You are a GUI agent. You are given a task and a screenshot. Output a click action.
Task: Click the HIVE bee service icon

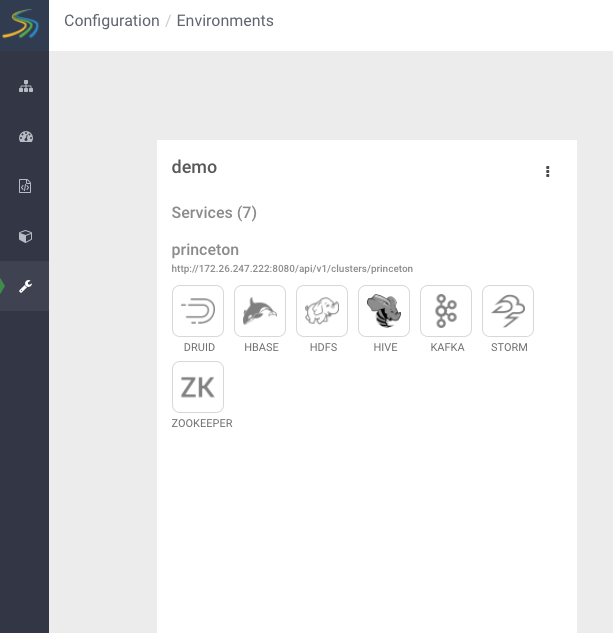pyautogui.click(x=384, y=311)
